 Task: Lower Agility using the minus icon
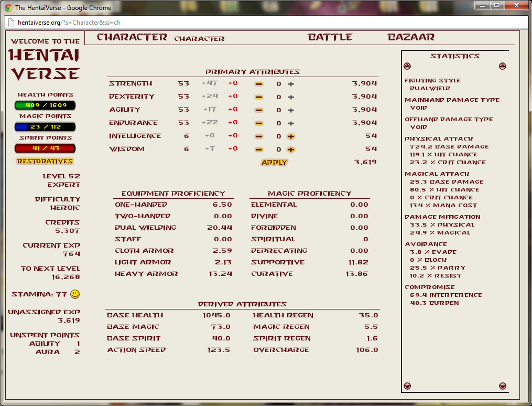point(259,110)
